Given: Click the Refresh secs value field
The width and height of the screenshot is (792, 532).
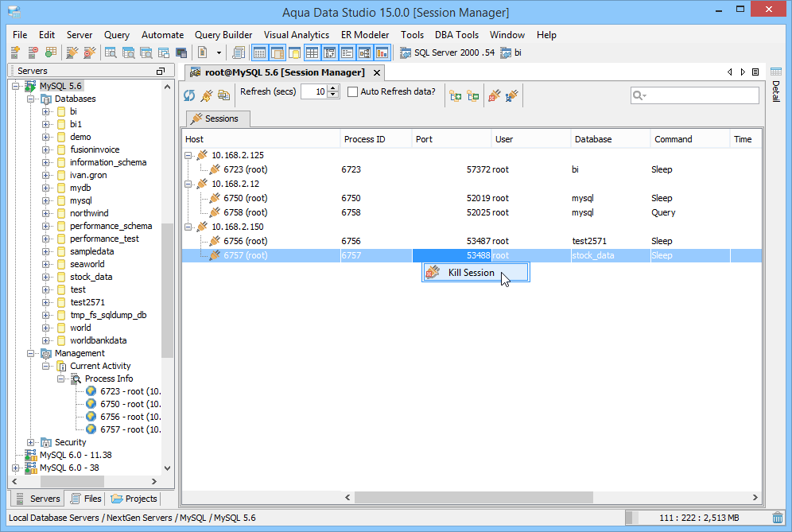Looking at the screenshot, I should [314, 91].
